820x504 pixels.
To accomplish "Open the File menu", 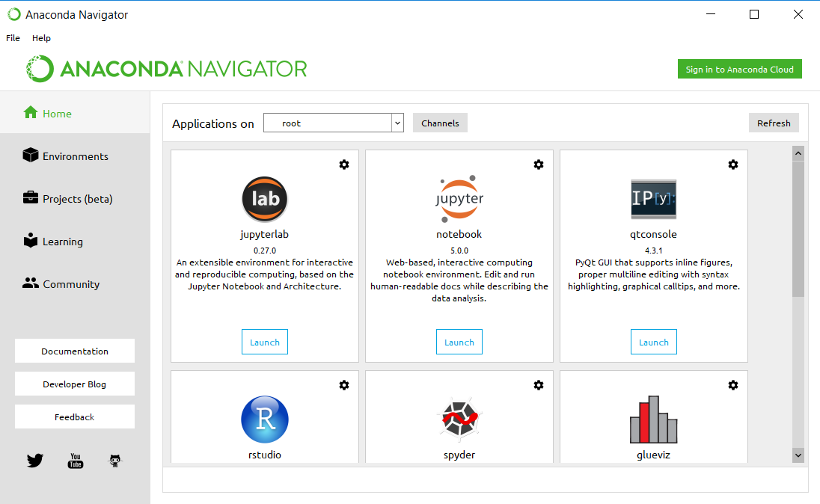I will [13, 38].
